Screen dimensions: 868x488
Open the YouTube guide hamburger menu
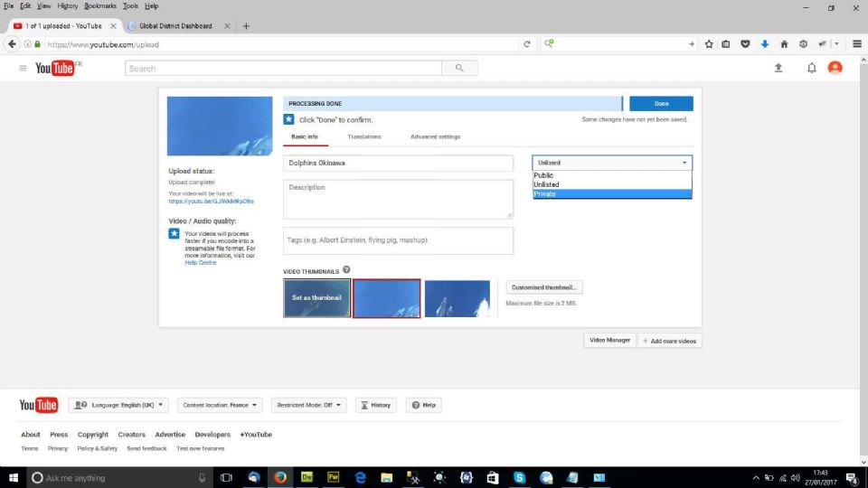(23, 68)
